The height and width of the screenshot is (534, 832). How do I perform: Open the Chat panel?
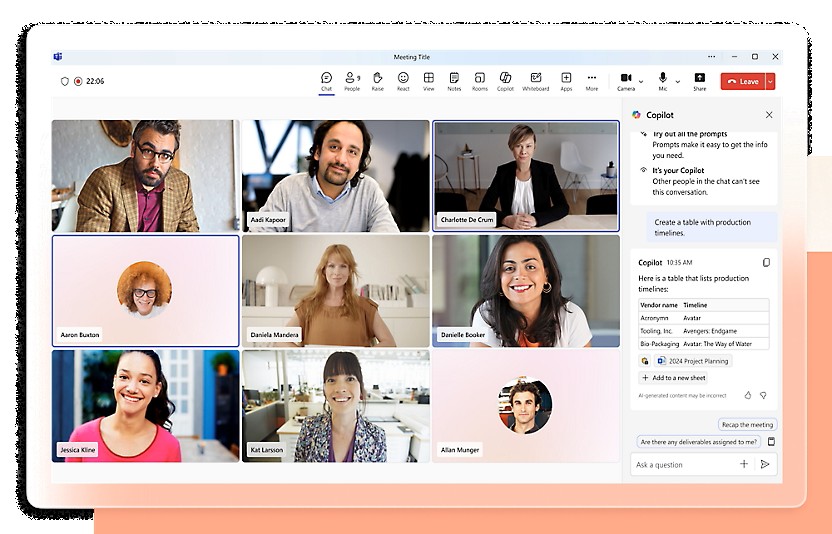[326, 82]
